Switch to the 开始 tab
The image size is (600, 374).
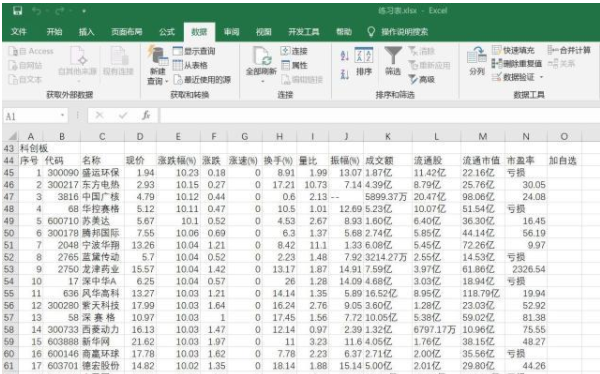click(x=54, y=32)
